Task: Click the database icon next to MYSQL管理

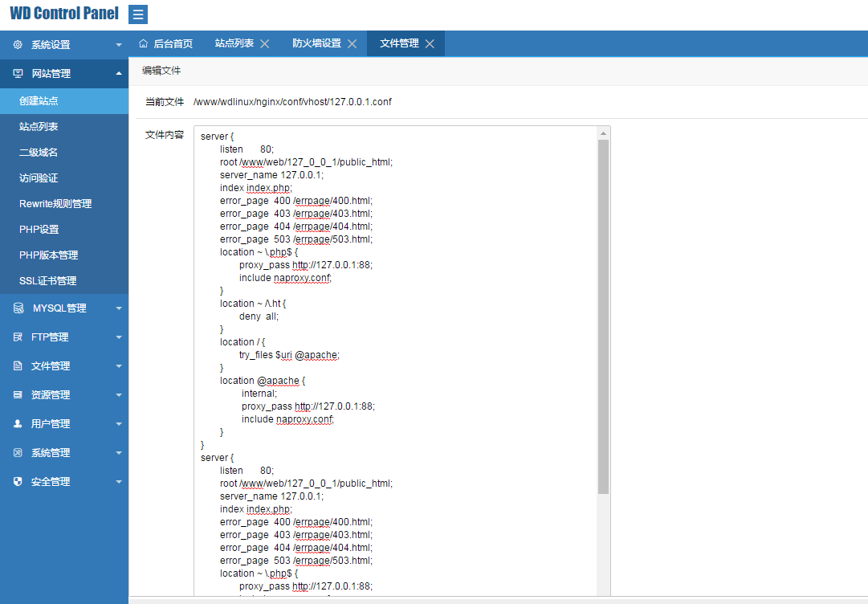Action: 18,308
